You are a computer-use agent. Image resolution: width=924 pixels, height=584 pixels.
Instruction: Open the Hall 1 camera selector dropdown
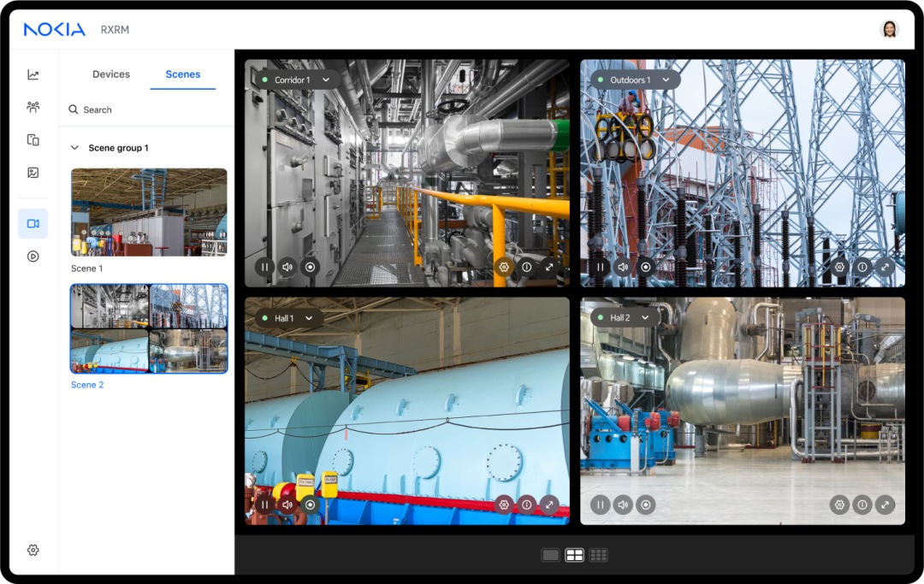307,316
